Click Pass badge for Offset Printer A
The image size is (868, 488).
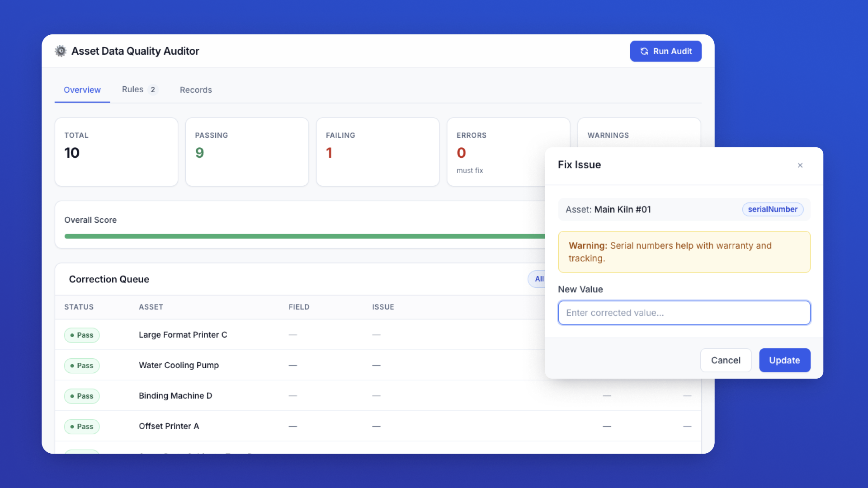coord(82,427)
